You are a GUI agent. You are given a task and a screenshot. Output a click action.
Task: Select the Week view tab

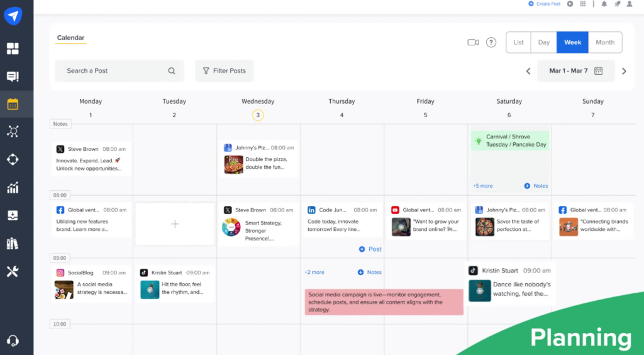(x=572, y=42)
